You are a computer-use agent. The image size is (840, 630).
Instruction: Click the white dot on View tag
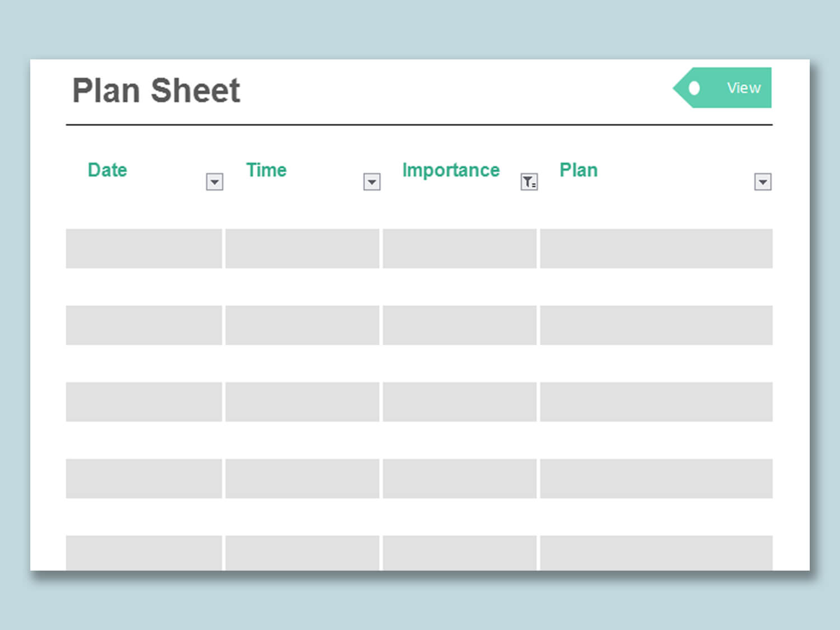[694, 88]
